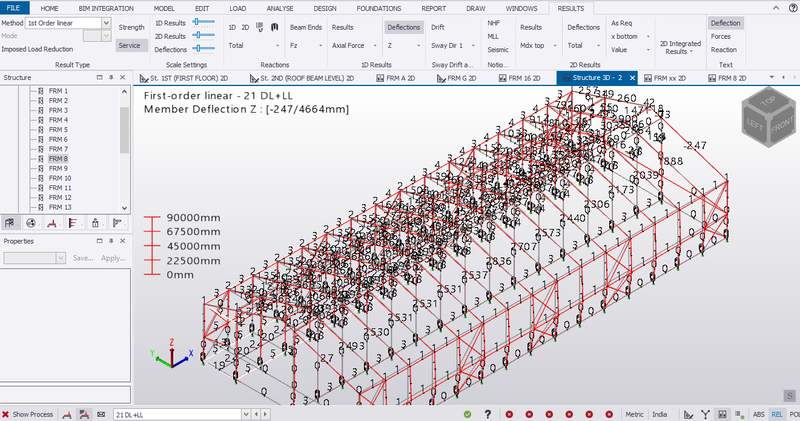
Task: Float the Structure panel window
Action: coord(99,78)
